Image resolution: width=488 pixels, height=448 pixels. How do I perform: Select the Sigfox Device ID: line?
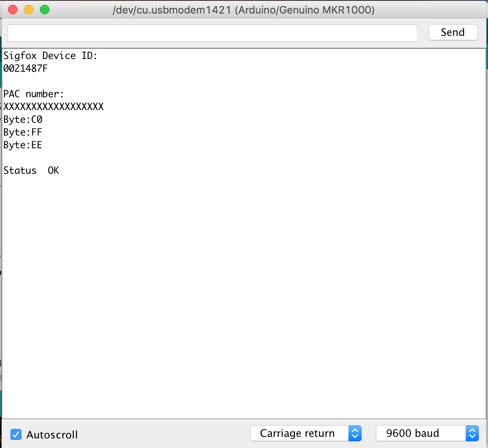pos(50,56)
